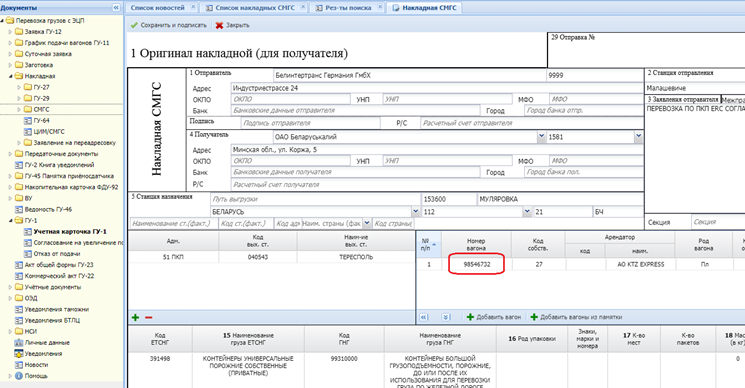
Task: Collapse the Накладная folder
Action: coord(10,76)
